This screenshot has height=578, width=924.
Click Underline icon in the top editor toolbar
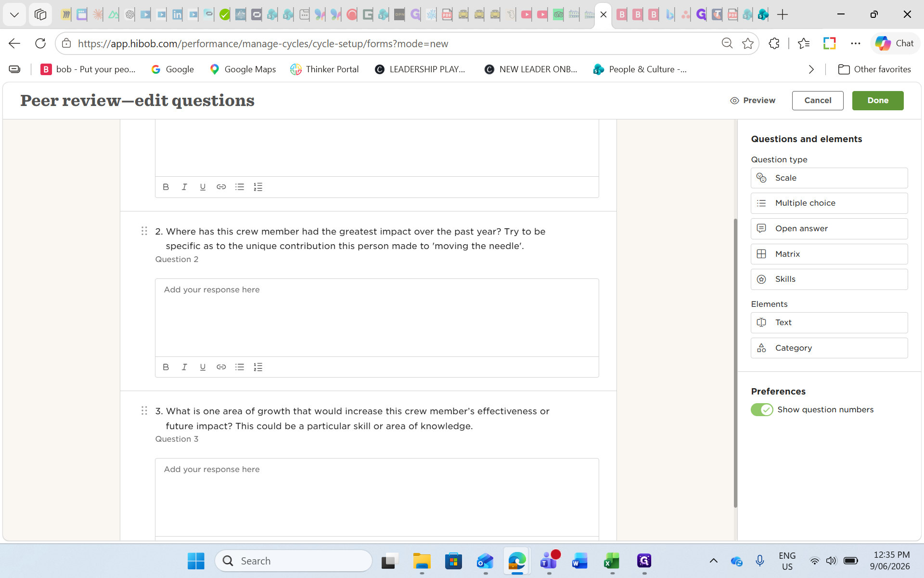click(203, 187)
